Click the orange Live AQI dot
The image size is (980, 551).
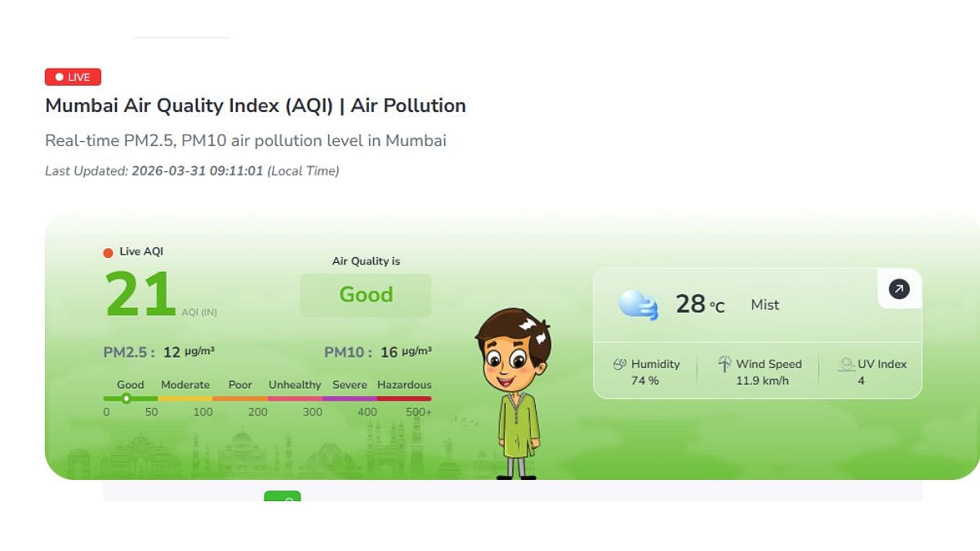(108, 252)
